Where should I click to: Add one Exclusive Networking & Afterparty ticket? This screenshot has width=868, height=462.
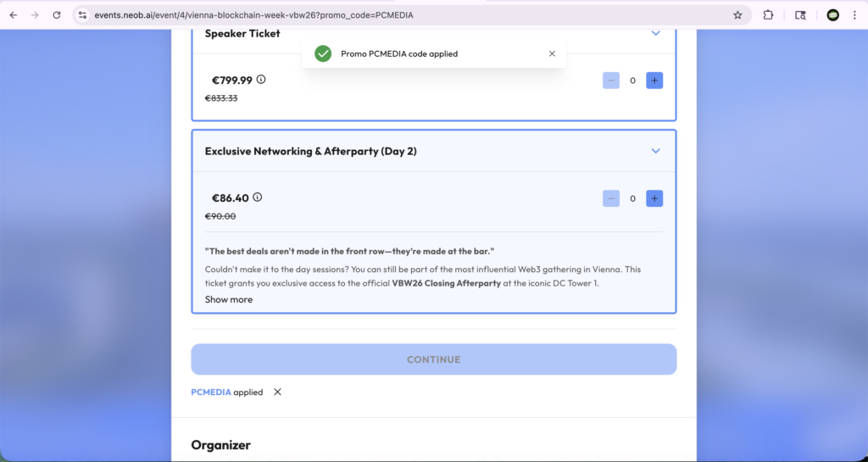[654, 198]
